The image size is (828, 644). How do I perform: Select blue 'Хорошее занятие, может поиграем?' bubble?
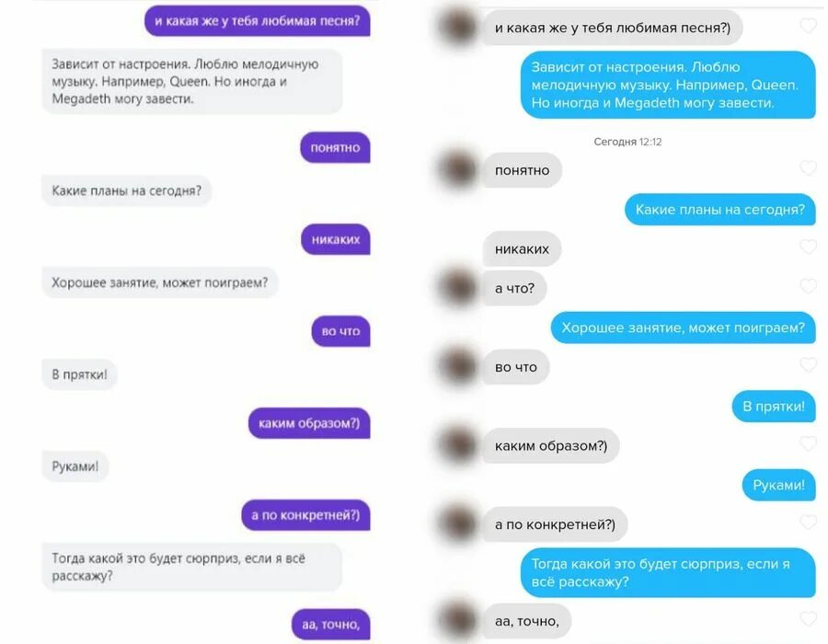(x=683, y=328)
